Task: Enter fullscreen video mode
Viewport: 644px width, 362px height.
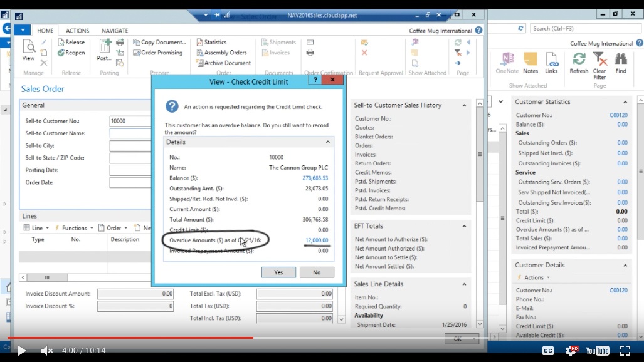Action: point(625,351)
